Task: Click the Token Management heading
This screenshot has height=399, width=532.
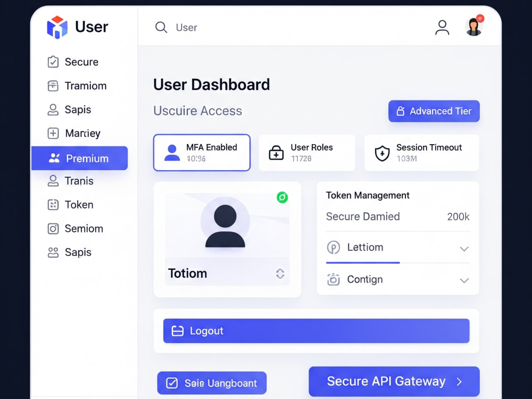Action: tap(368, 195)
